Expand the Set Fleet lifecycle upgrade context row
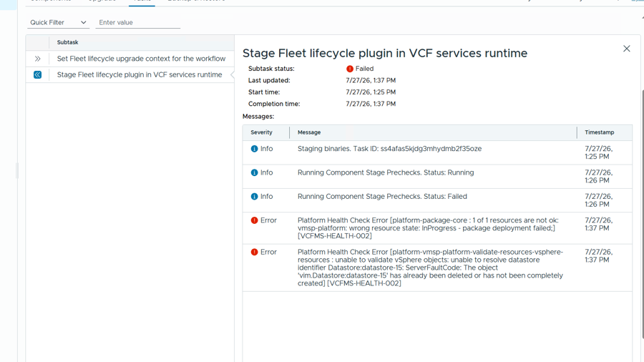The width and height of the screenshot is (644, 362). point(37,59)
